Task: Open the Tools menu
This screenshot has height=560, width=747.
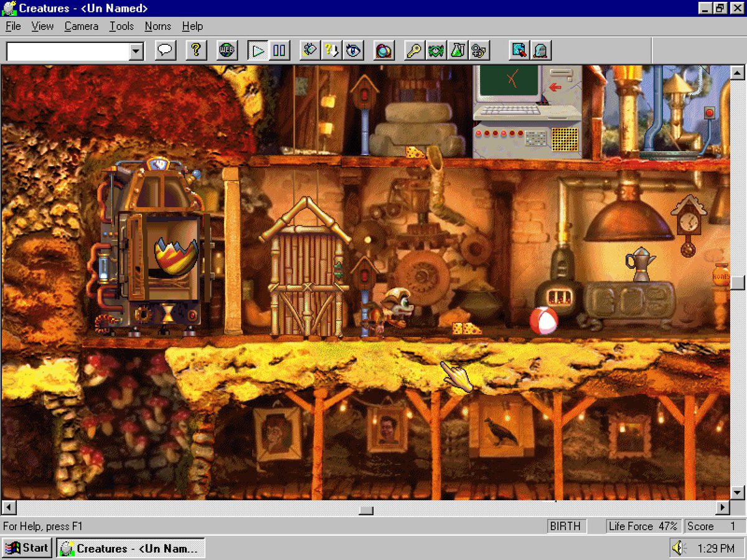Action: point(121,26)
